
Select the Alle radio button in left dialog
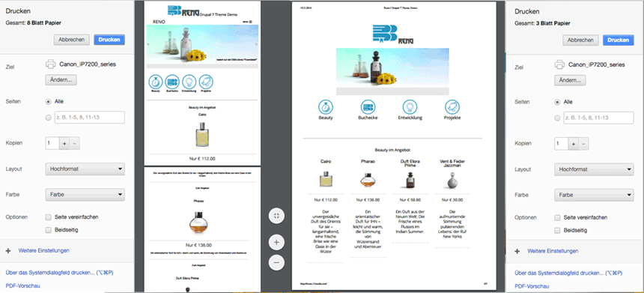[x=49, y=101]
